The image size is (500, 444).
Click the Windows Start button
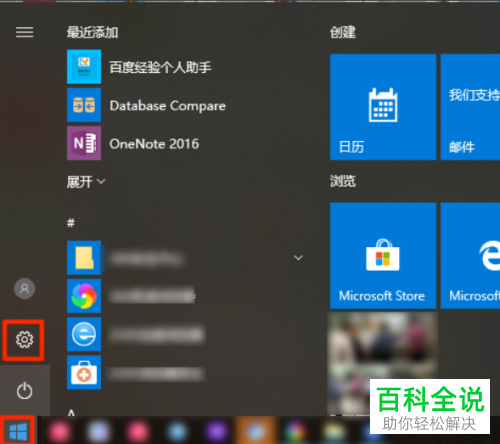coord(18,431)
